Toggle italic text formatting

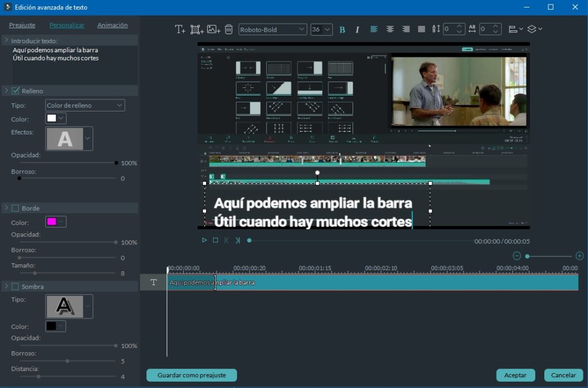(x=357, y=30)
